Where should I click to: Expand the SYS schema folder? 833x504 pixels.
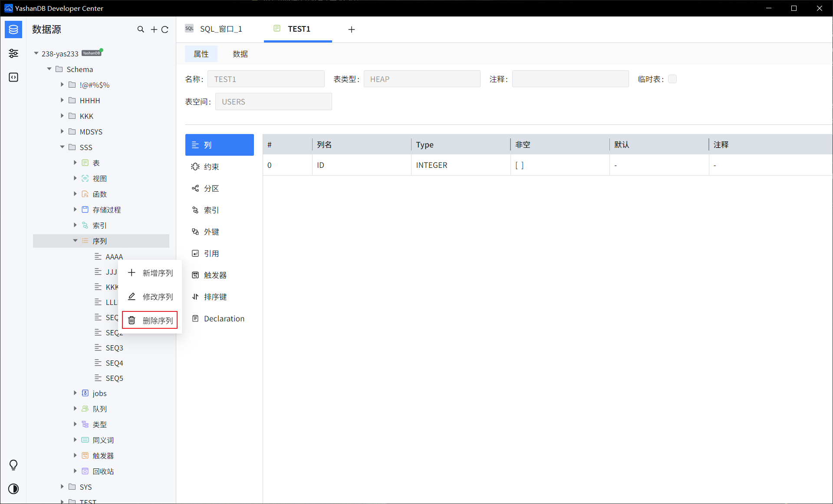click(x=62, y=487)
